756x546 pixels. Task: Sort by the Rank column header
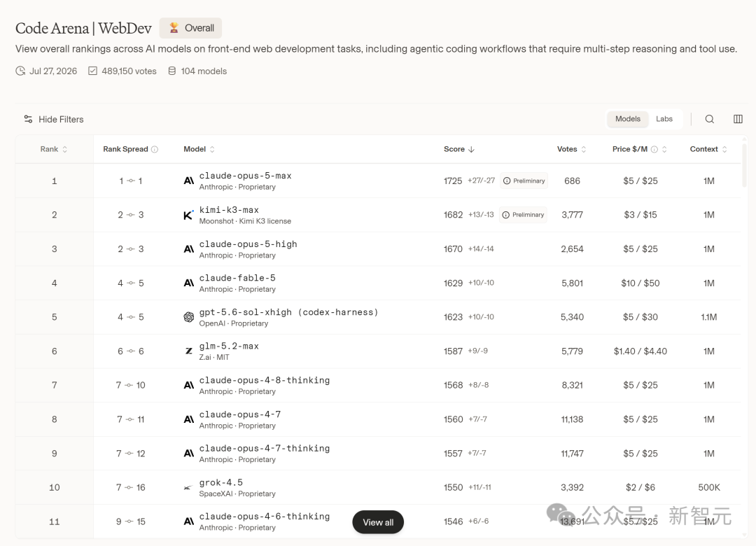pyautogui.click(x=54, y=150)
